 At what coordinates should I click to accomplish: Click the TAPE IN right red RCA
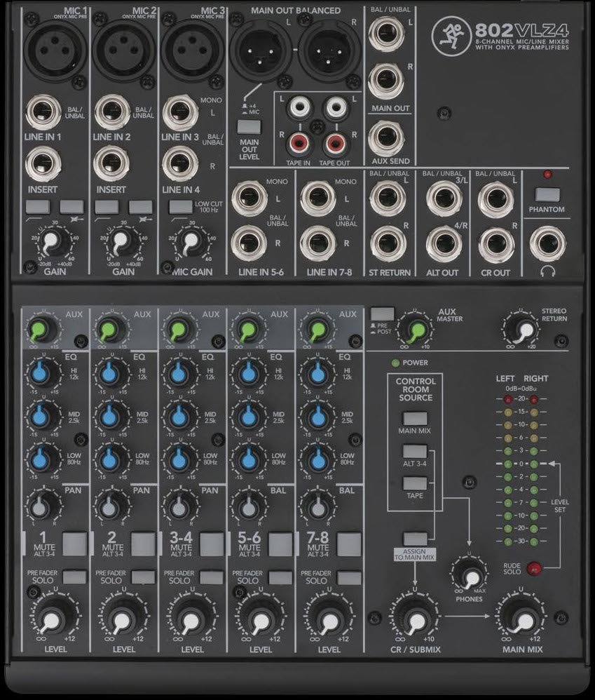[x=299, y=143]
